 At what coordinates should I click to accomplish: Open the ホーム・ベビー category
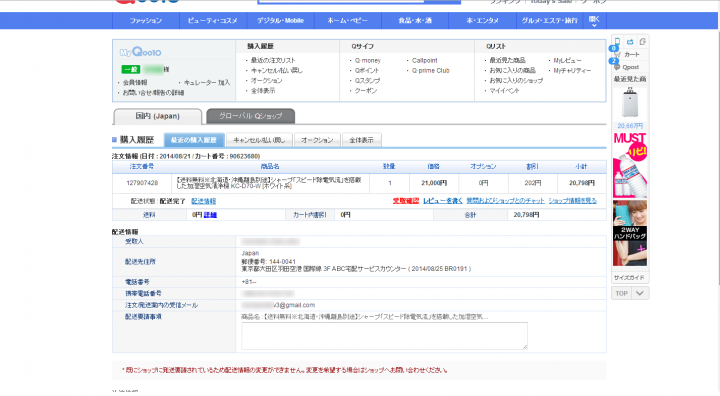pos(348,21)
